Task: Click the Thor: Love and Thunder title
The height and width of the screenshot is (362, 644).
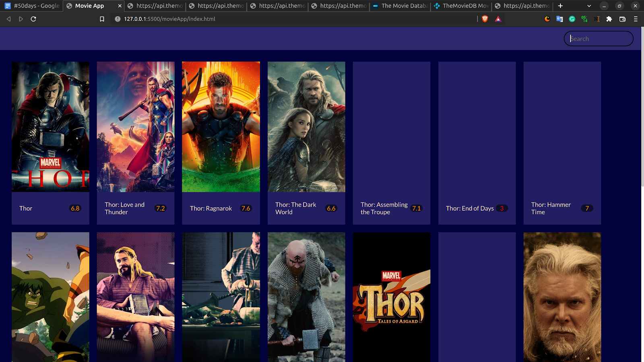Action: click(x=125, y=208)
